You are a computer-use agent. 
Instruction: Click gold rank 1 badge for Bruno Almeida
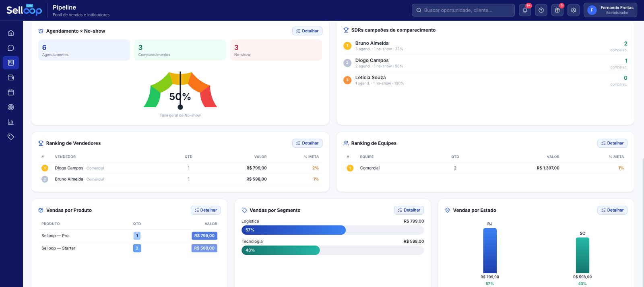pyautogui.click(x=347, y=46)
